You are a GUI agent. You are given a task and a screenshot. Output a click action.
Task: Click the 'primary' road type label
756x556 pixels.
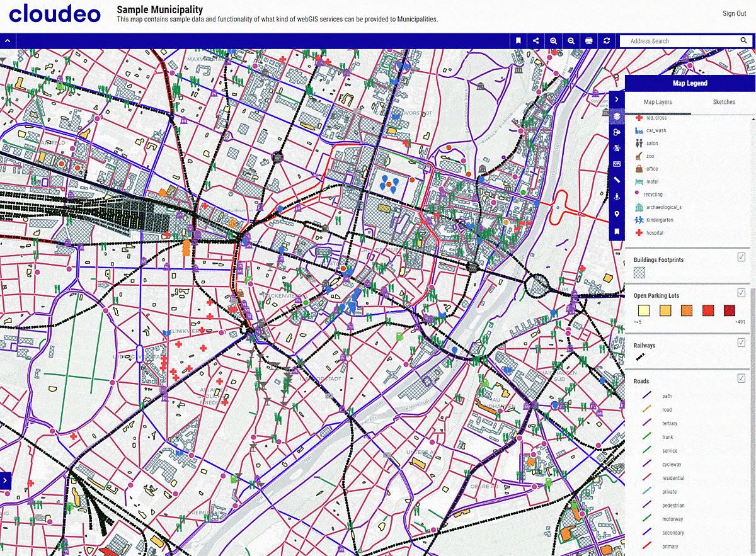[x=670, y=547]
